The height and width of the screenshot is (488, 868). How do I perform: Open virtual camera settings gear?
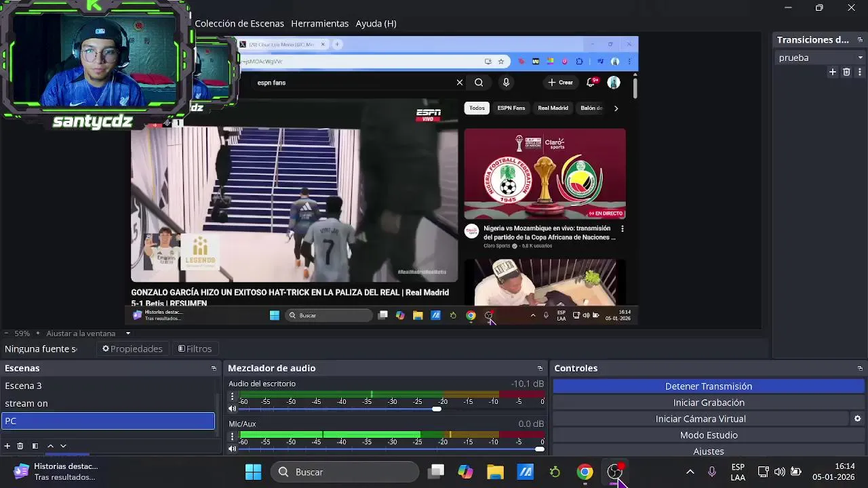[x=857, y=419]
